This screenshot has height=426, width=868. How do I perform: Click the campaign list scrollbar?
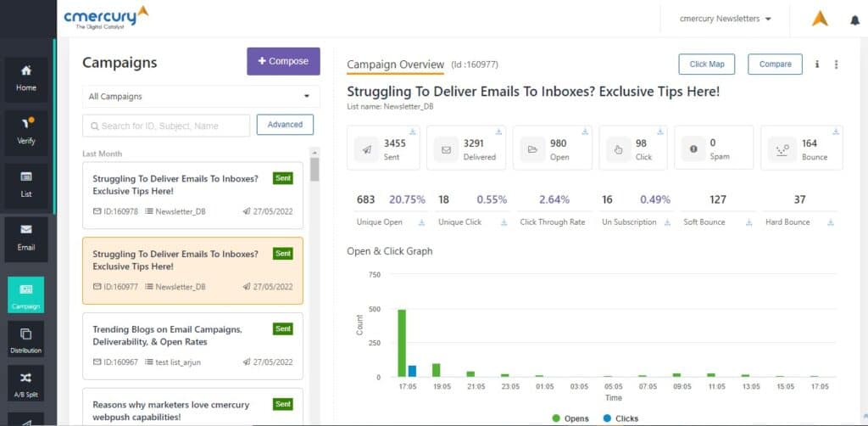[x=314, y=170]
